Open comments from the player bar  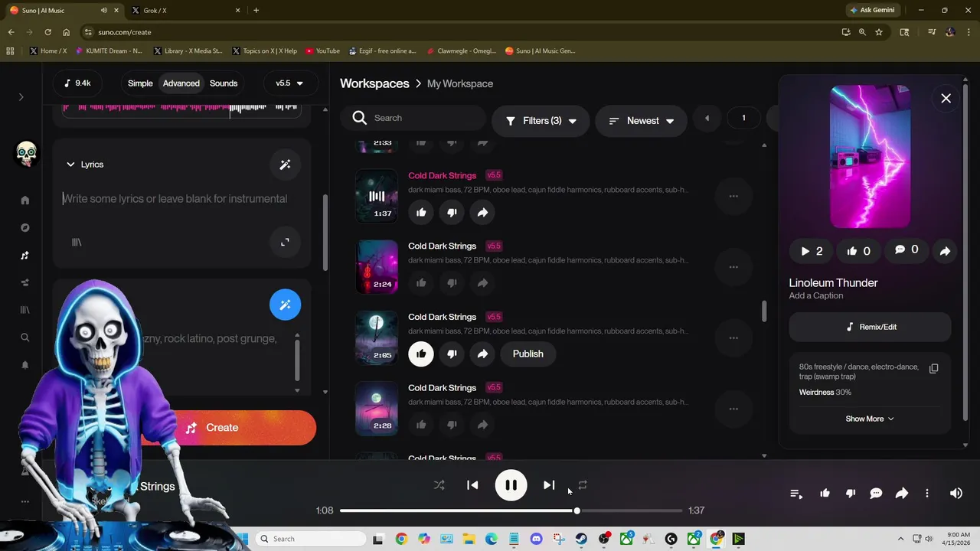876,494
